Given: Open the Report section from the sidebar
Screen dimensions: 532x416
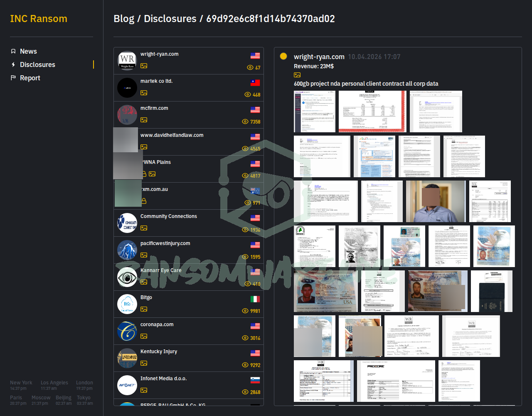Looking at the screenshot, I should tap(30, 78).
